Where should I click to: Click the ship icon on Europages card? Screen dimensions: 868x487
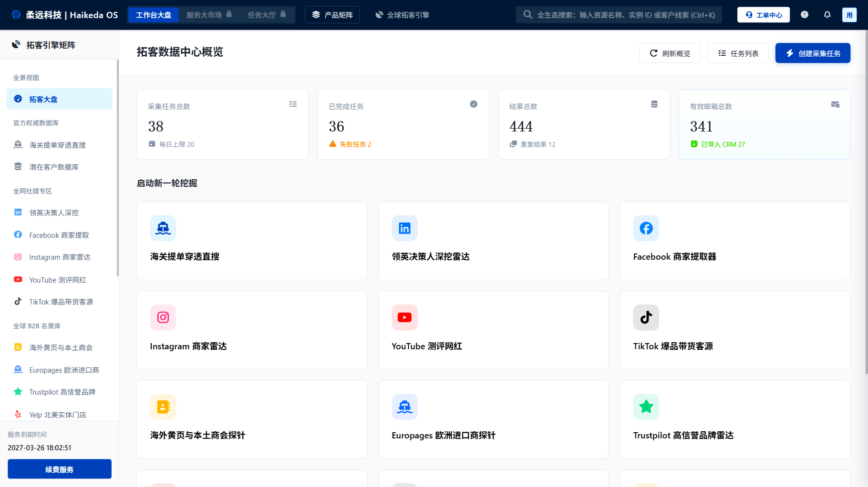pos(404,407)
